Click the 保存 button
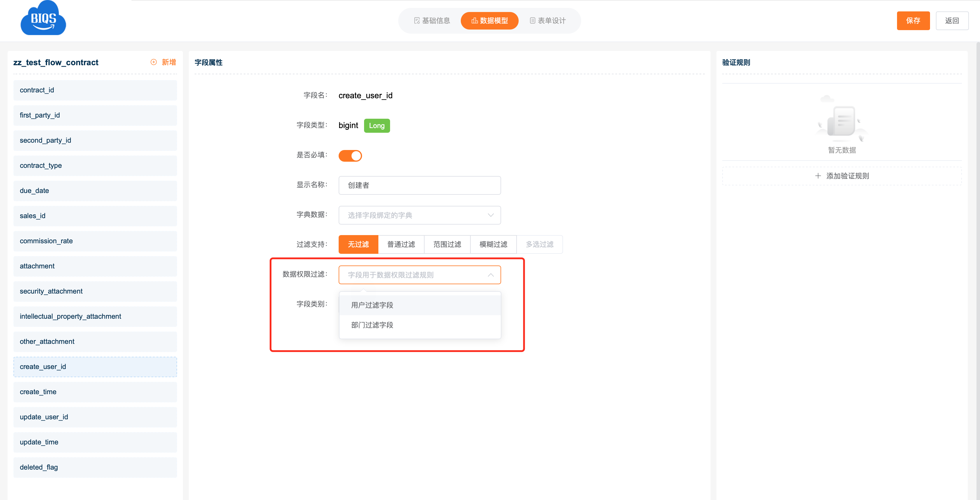This screenshot has height=500, width=980. pos(913,20)
